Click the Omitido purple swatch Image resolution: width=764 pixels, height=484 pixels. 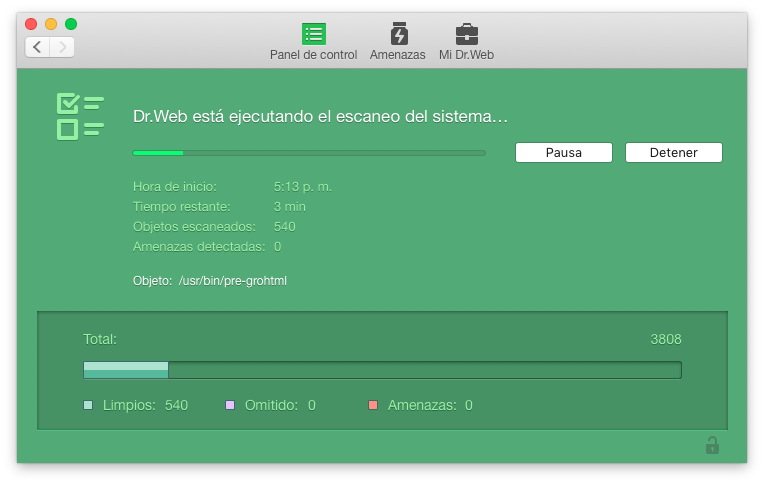[x=230, y=405]
